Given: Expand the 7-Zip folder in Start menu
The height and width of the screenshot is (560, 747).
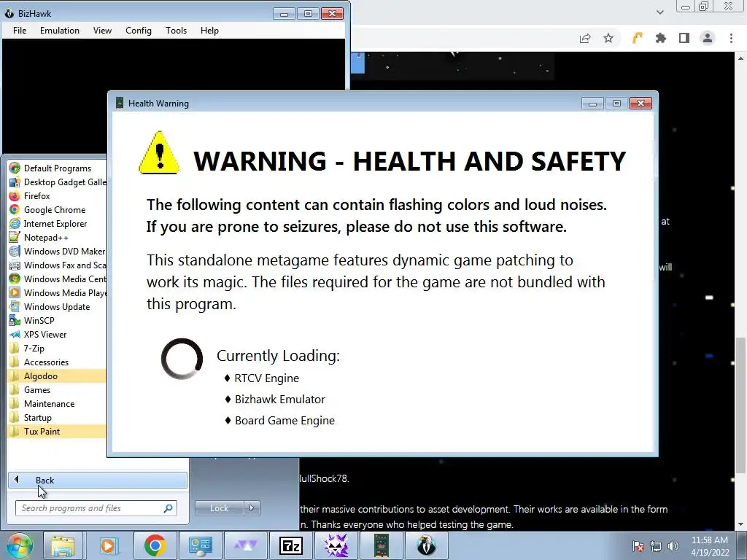Looking at the screenshot, I should (57, 348).
